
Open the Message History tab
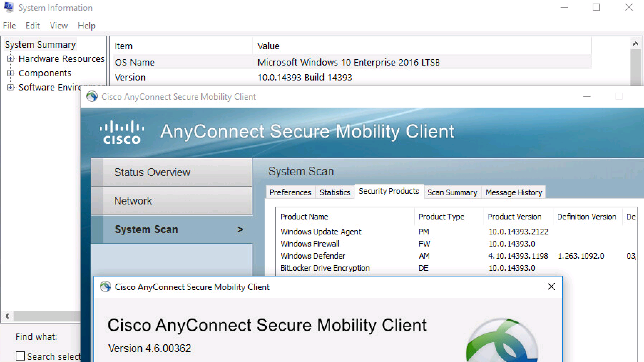(514, 192)
